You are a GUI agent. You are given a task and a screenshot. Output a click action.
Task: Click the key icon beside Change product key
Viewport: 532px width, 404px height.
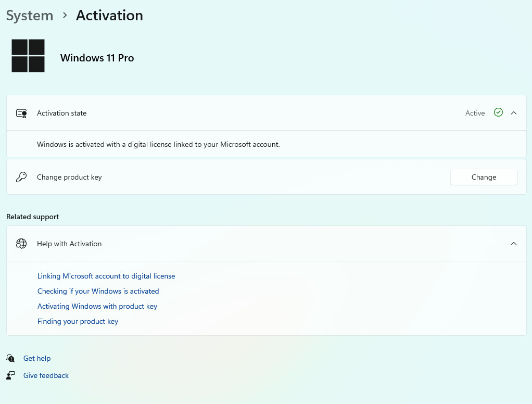click(x=21, y=177)
